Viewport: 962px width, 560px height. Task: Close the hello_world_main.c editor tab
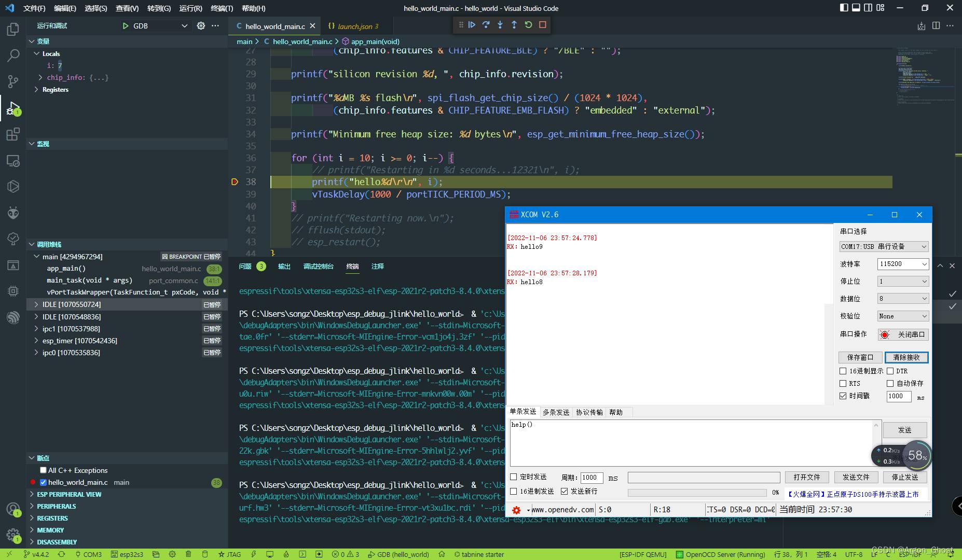(312, 26)
